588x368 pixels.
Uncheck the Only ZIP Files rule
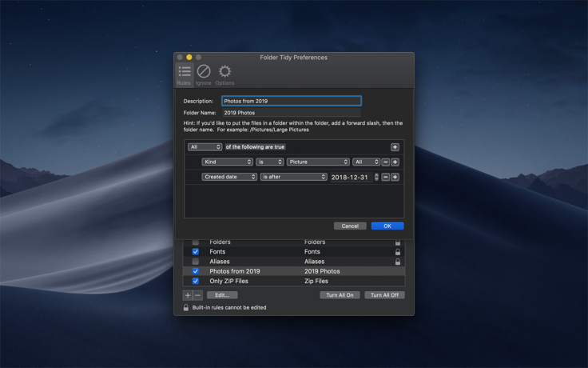[196, 282]
